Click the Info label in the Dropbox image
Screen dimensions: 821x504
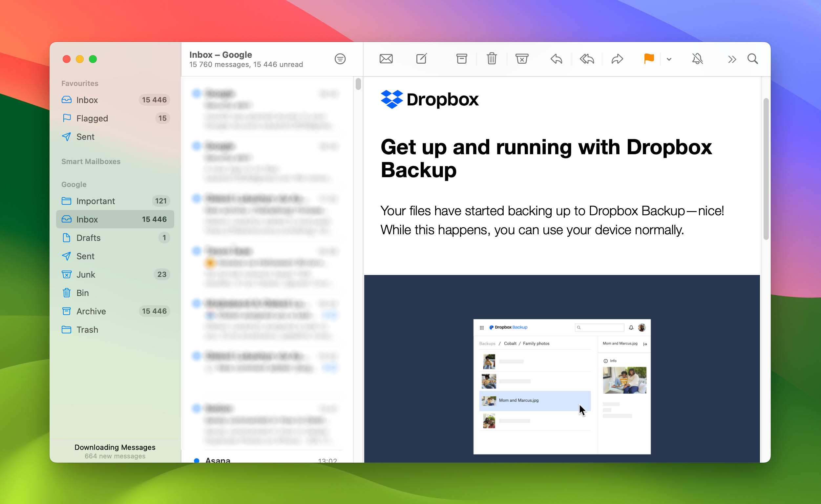(x=613, y=361)
